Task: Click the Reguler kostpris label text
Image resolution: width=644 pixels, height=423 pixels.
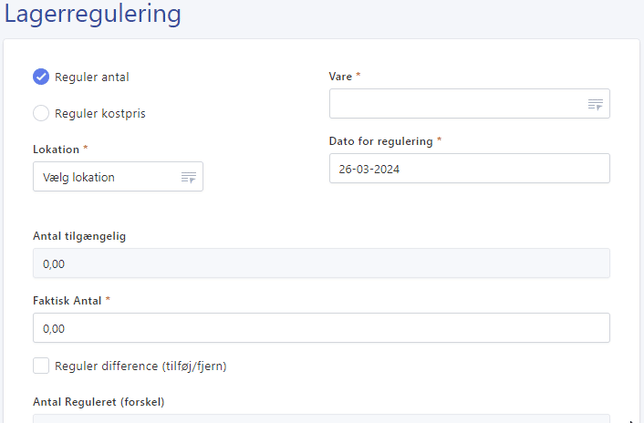Action: tap(100, 113)
